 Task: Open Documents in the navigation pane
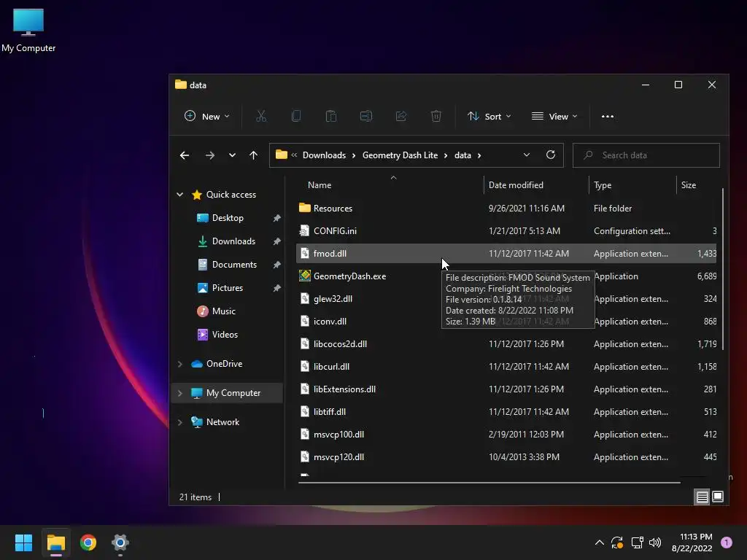pos(234,264)
